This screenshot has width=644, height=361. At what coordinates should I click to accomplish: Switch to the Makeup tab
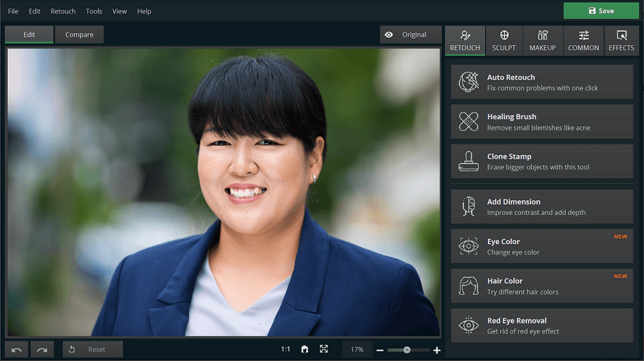coord(542,41)
